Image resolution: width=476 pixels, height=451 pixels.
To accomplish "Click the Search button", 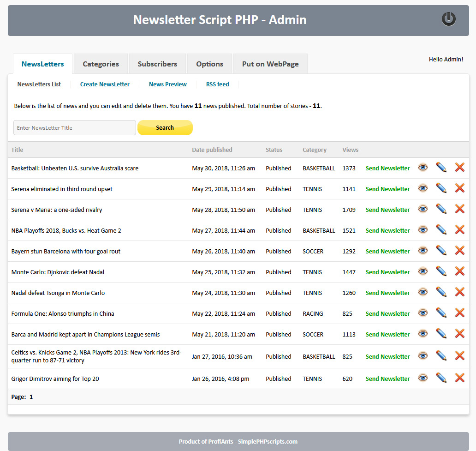I will [165, 127].
